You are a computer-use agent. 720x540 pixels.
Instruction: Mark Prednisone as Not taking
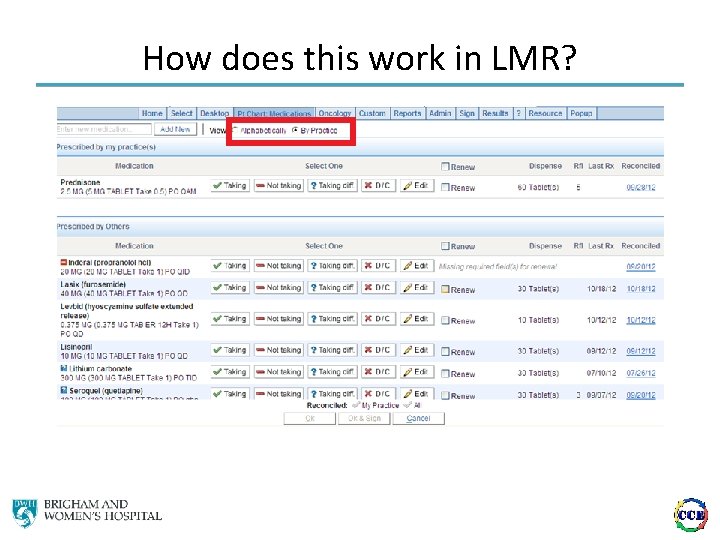(x=279, y=186)
